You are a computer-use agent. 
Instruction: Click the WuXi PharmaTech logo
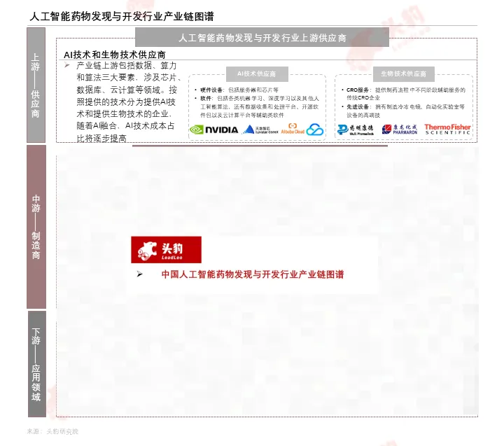click(x=356, y=130)
